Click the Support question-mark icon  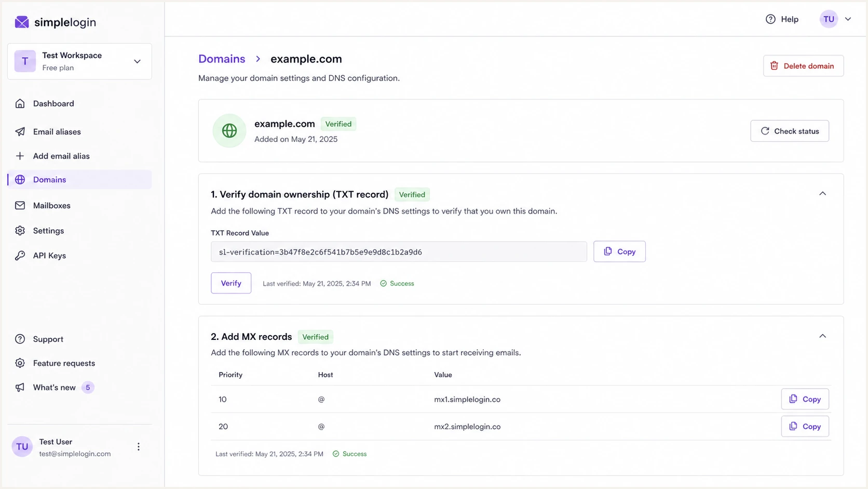point(20,339)
